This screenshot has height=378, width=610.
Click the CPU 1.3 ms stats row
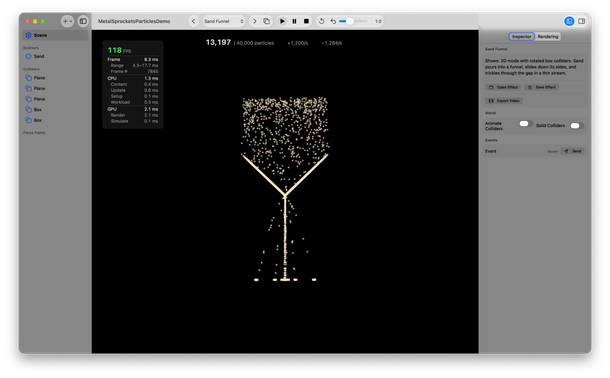click(x=133, y=78)
